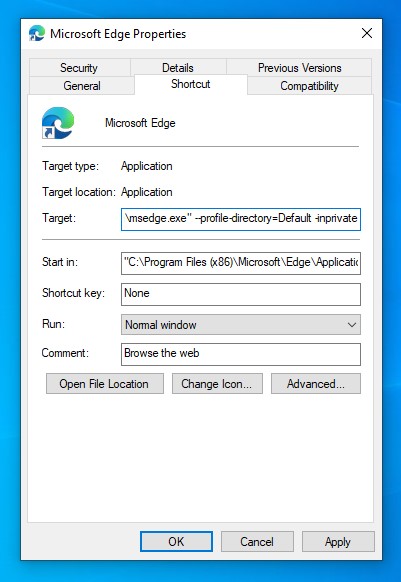Screen dimensions: 401x582
Task: Click the Edge icon in title bar
Action: [37, 33]
